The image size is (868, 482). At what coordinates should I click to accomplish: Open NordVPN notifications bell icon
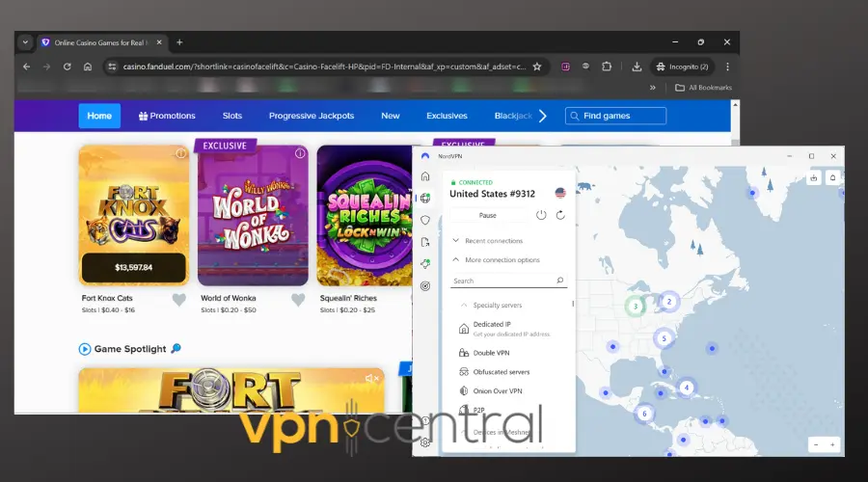click(832, 177)
